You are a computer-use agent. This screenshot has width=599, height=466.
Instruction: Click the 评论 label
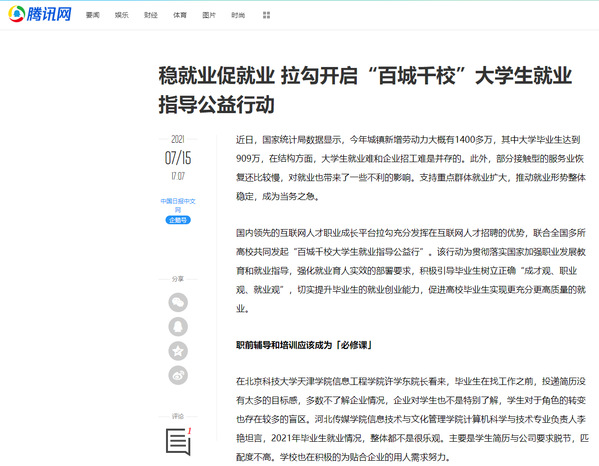pos(178,416)
